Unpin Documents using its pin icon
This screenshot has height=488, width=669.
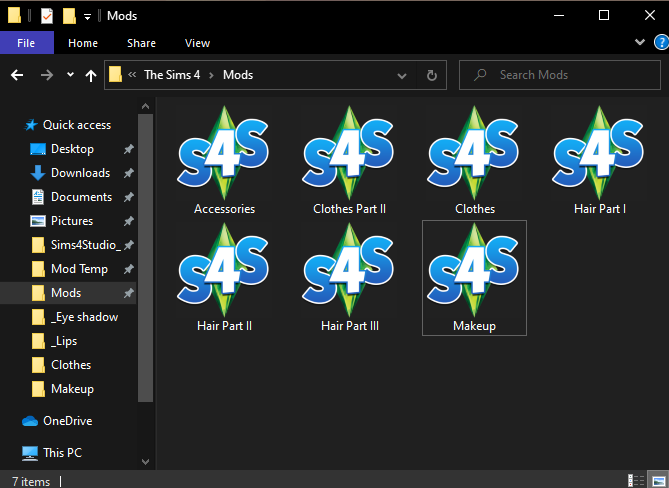(x=128, y=197)
